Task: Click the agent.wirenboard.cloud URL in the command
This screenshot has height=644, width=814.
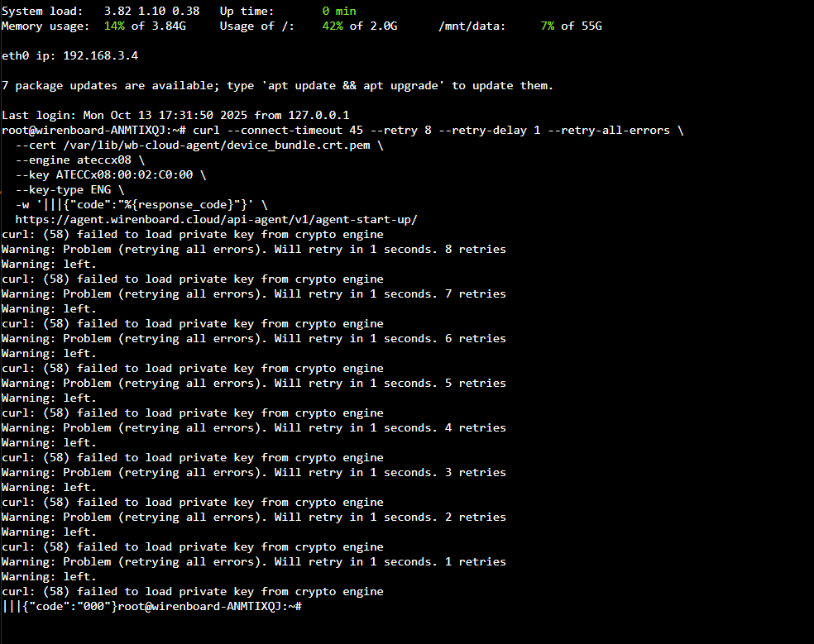Action: coord(215,220)
